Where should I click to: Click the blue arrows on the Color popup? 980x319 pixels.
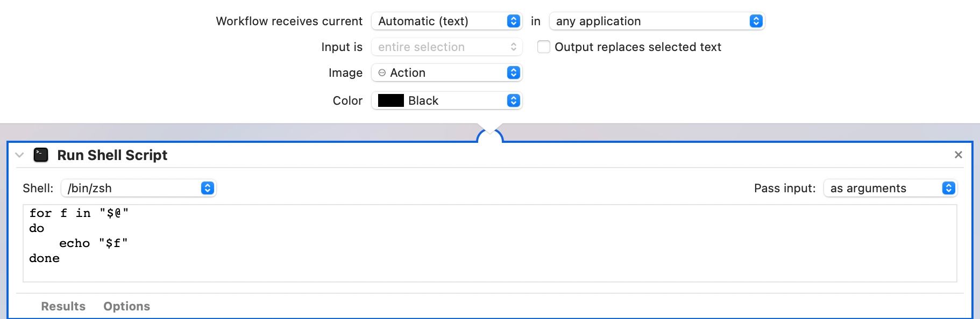pos(514,101)
